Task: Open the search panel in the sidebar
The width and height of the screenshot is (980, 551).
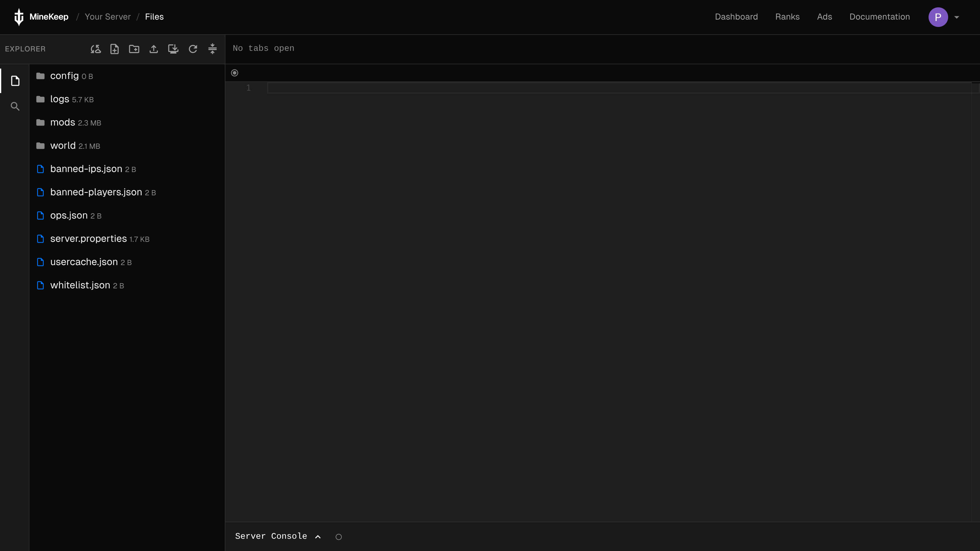Action: click(x=15, y=107)
